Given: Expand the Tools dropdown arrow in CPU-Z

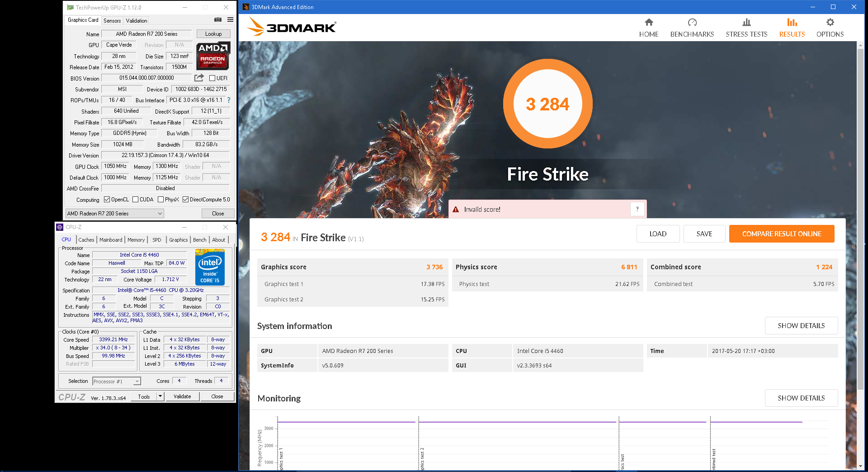Looking at the screenshot, I should pyautogui.click(x=160, y=396).
